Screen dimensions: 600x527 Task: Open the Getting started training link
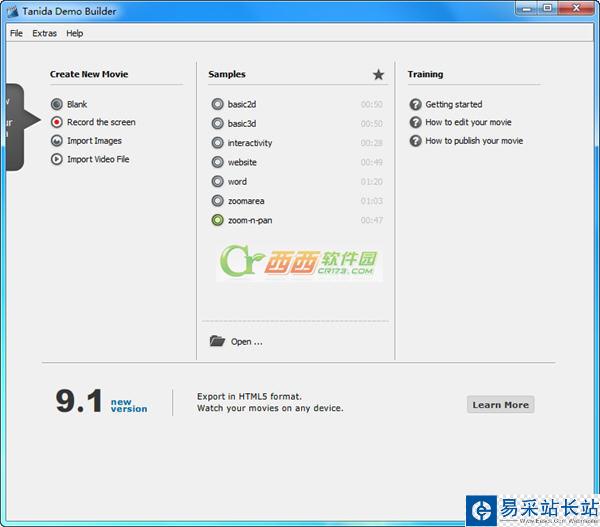(454, 104)
